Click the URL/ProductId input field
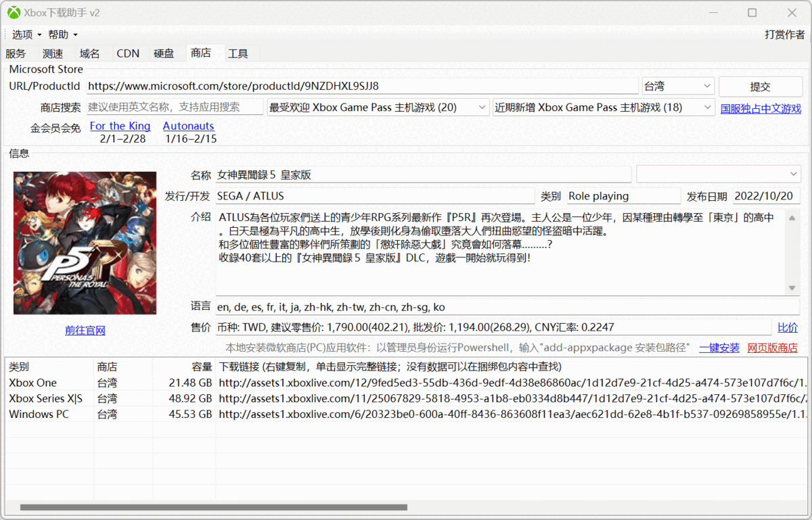This screenshot has width=812, height=520. pyautogui.click(x=362, y=86)
